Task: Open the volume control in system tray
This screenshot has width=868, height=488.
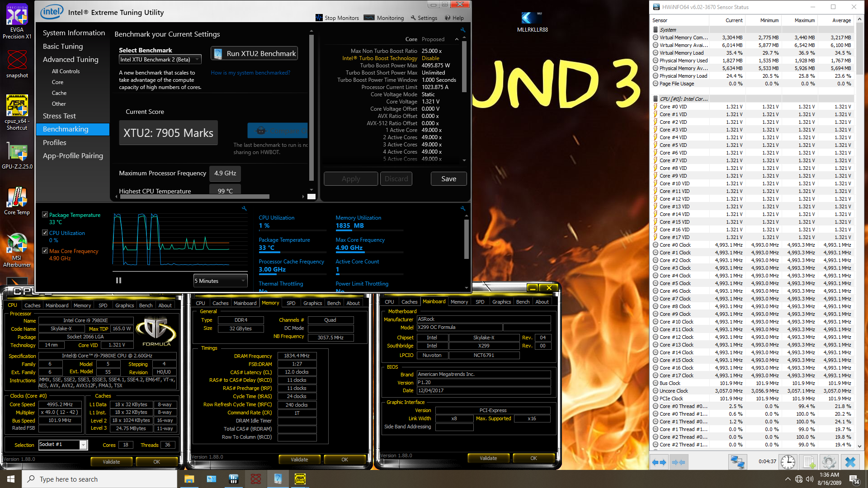Action: pyautogui.click(x=809, y=479)
